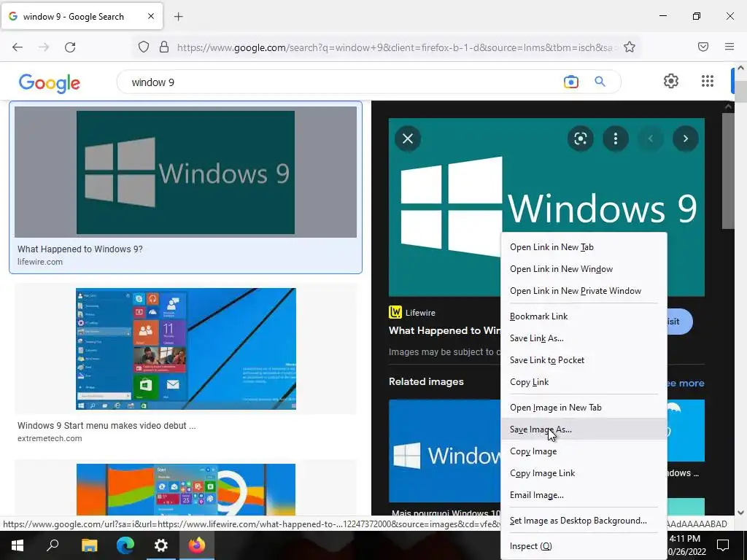
Task: Click the Lifewire source favicon
Action: 395,312
